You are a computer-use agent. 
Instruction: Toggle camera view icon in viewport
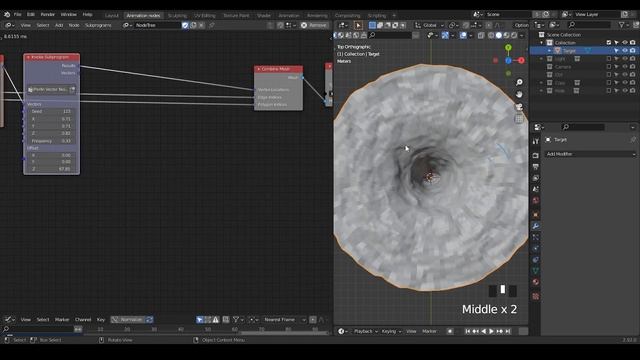(x=519, y=107)
